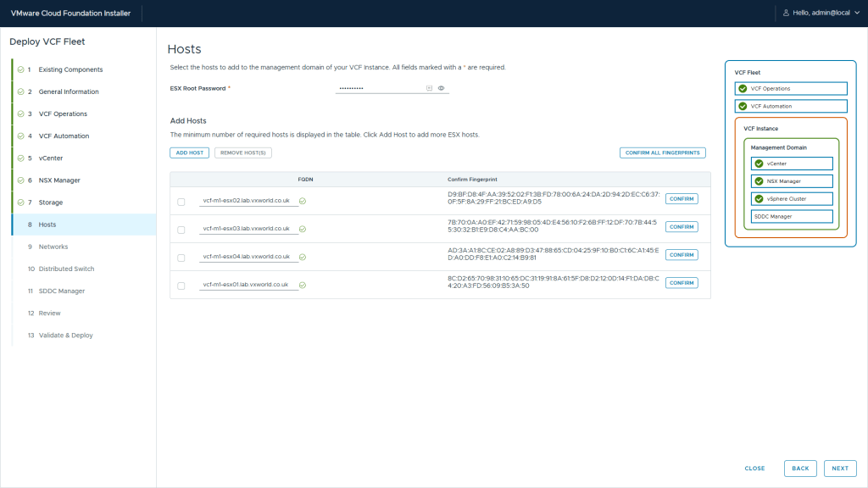Check the row for host vcf-m1-esx01
Screen dimensions: 868x488
(181, 286)
